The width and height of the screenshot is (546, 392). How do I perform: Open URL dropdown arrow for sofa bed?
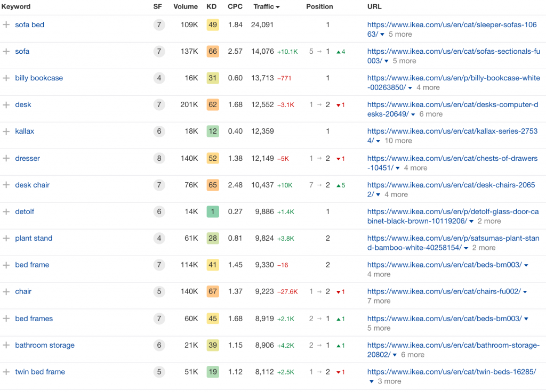[382, 35]
